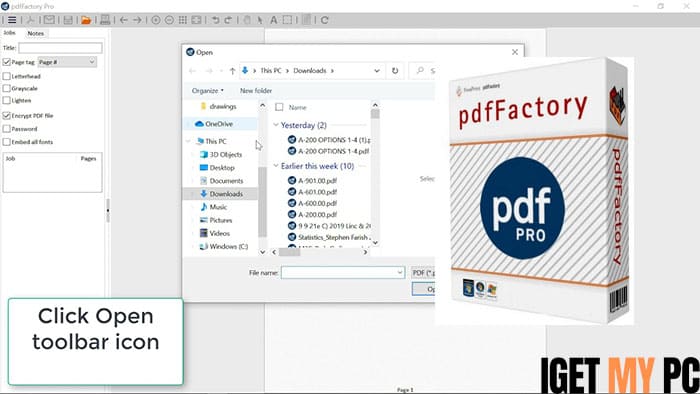Select the hand pan tool
This screenshot has height=394, width=700.
point(247,20)
